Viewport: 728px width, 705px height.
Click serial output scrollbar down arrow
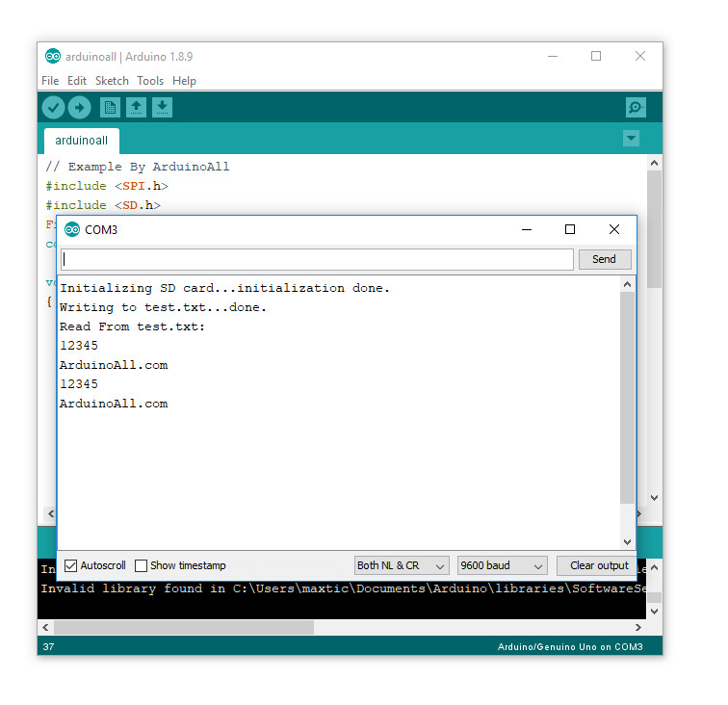[x=627, y=542]
